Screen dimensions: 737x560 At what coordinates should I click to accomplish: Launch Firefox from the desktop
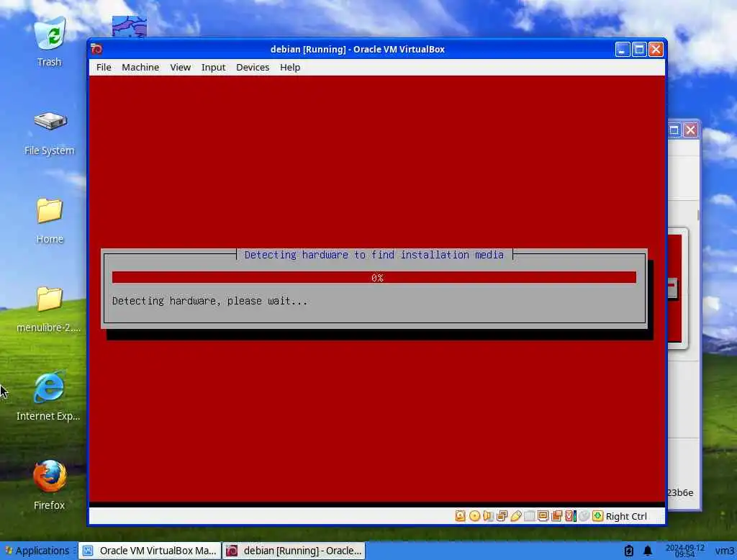coord(50,485)
